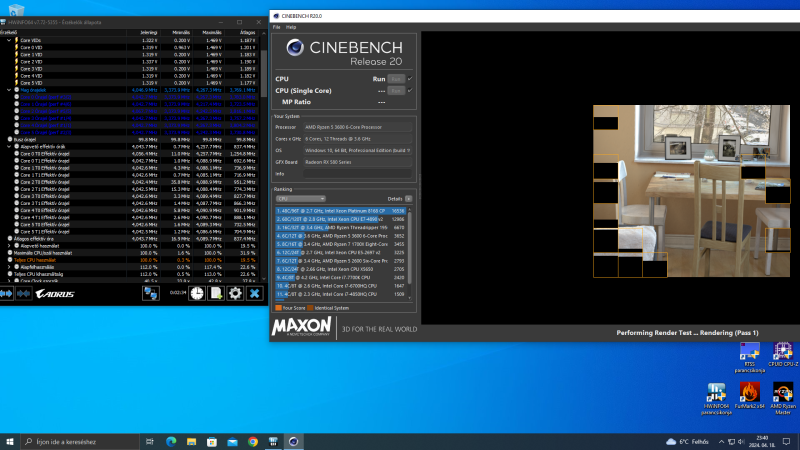Viewport: 800px width, 450px height.
Task: Select the Core 2 T0 Effektív órajel row
Action: point(131,182)
